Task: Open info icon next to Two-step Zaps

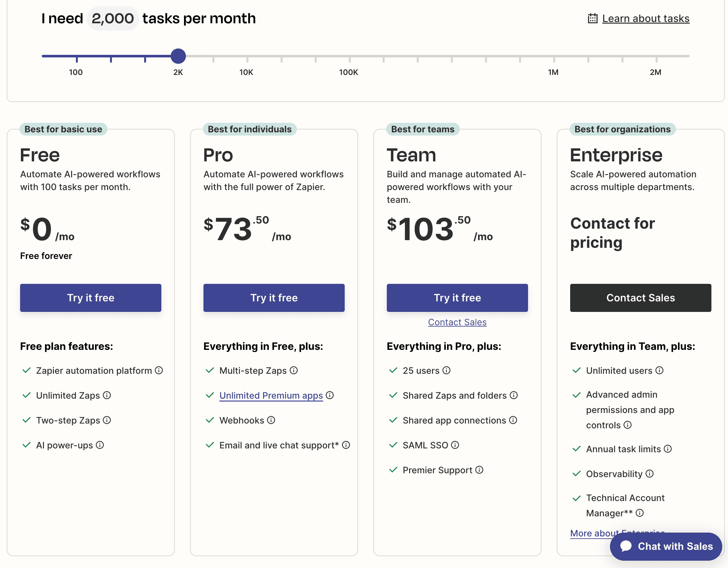Action: coord(107,420)
